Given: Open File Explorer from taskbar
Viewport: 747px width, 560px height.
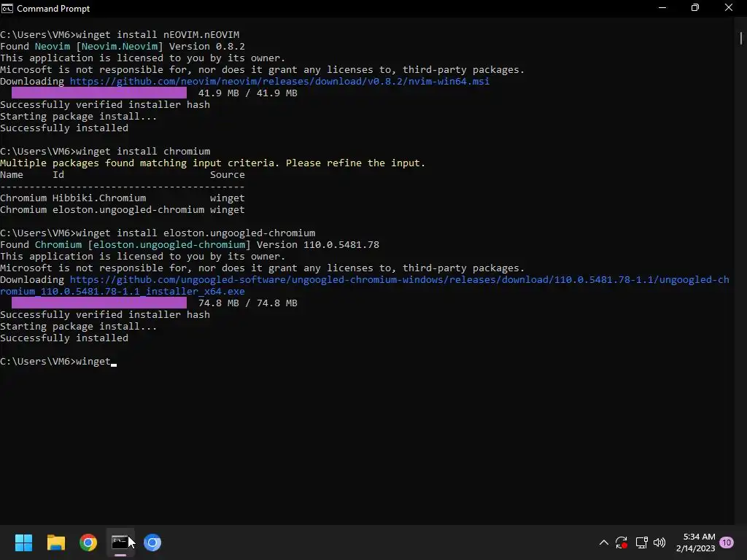Looking at the screenshot, I should pyautogui.click(x=55, y=542).
